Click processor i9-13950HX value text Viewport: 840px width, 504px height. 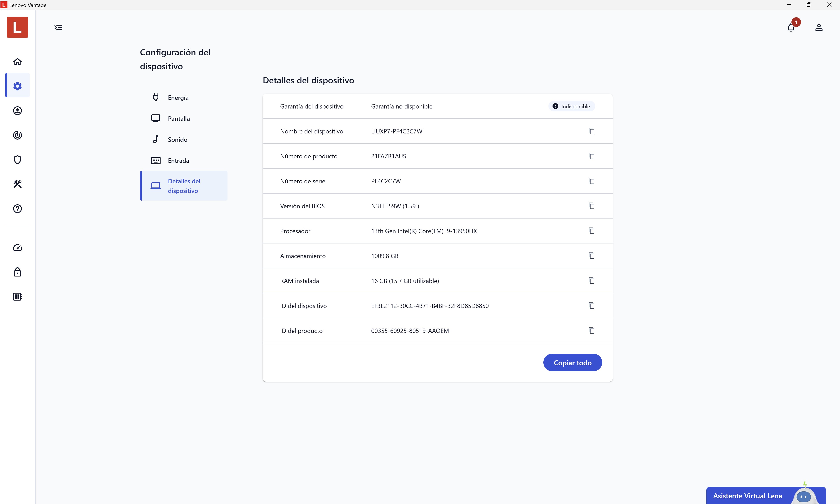424,231
